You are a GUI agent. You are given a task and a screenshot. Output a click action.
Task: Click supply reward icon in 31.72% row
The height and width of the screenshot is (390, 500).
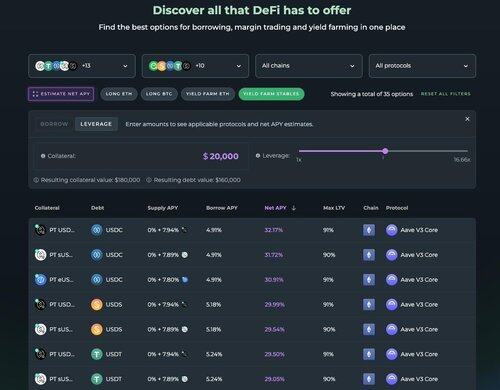[185, 255]
